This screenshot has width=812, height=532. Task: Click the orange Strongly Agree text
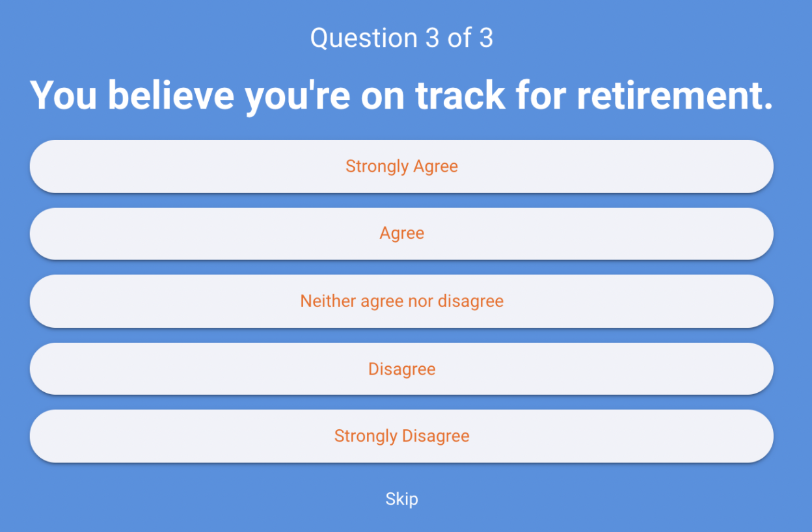pyautogui.click(x=401, y=166)
